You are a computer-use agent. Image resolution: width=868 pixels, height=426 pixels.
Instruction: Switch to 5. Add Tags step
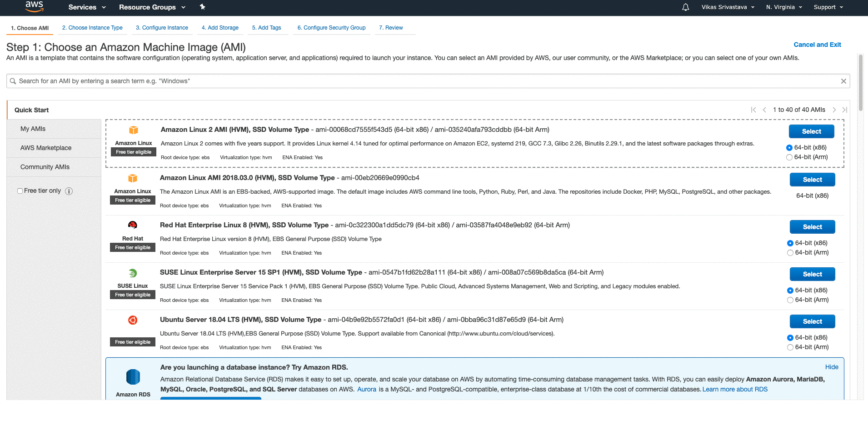267,28
